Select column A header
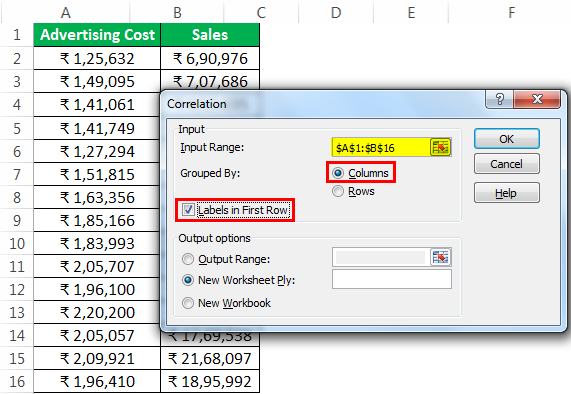This screenshot has width=571, height=394. coord(66,12)
